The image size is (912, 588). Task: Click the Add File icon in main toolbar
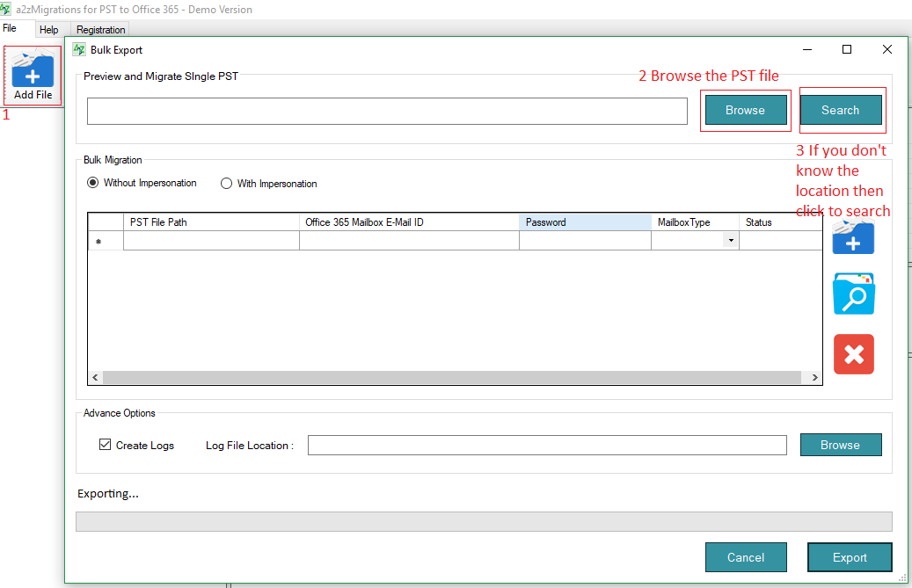pyautogui.click(x=33, y=75)
